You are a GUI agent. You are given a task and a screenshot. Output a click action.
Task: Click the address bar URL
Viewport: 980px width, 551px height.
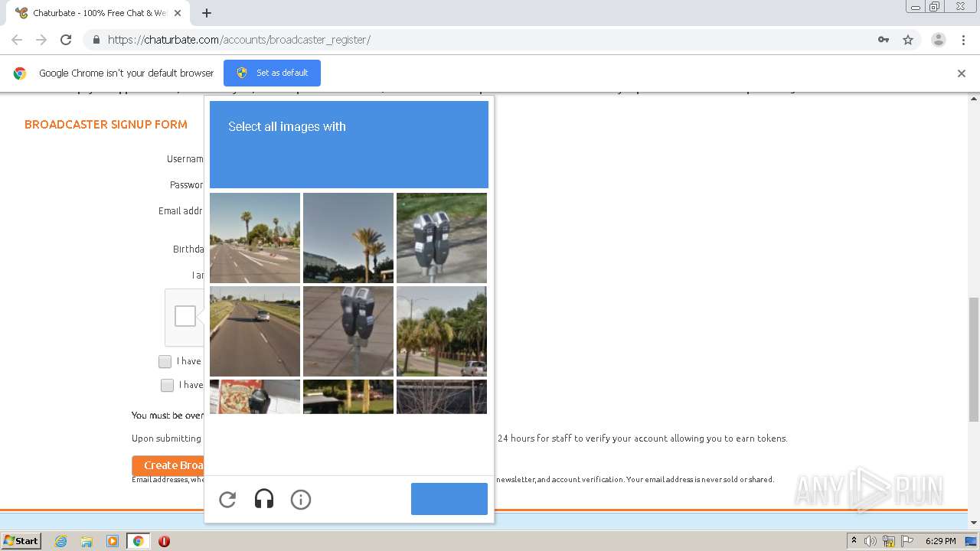point(239,40)
